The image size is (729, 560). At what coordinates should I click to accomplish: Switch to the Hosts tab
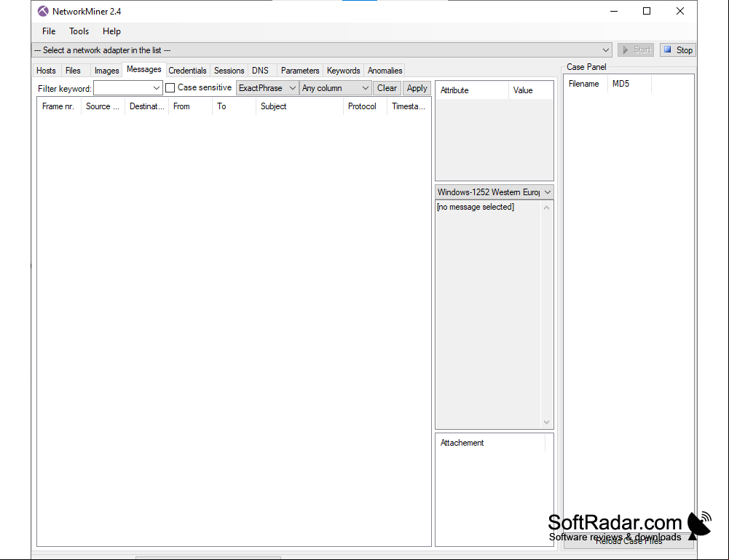pos(46,71)
